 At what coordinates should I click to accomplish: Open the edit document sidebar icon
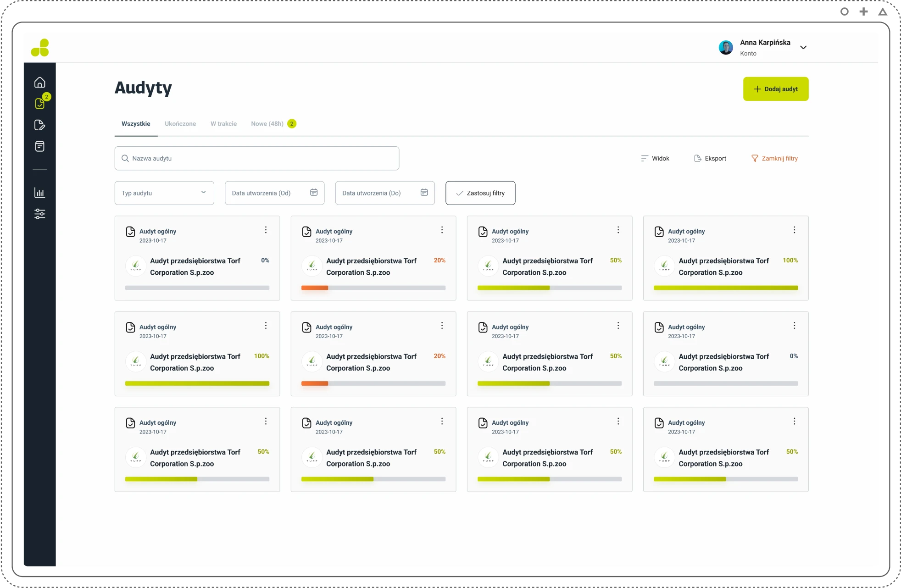click(x=40, y=125)
